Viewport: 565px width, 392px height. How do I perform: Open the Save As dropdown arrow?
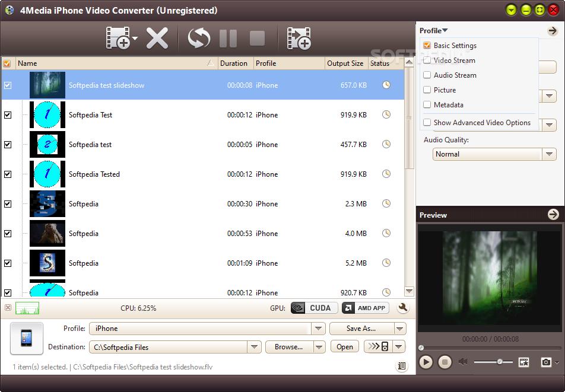point(399,329)
